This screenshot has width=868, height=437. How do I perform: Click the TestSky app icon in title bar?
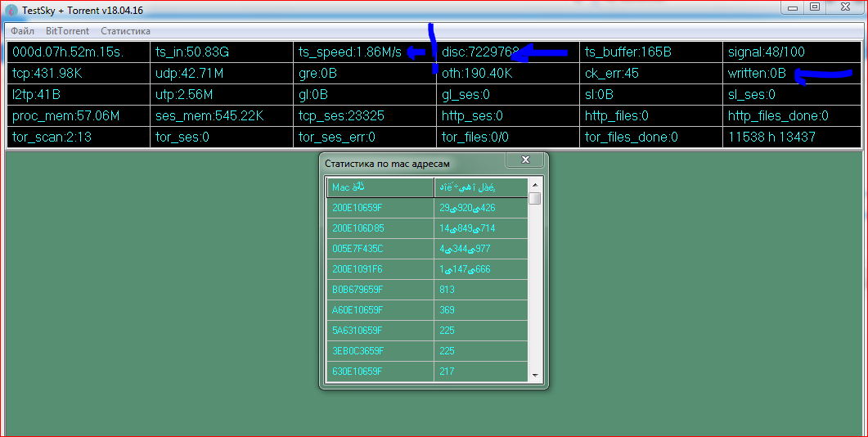click(11, 8)
